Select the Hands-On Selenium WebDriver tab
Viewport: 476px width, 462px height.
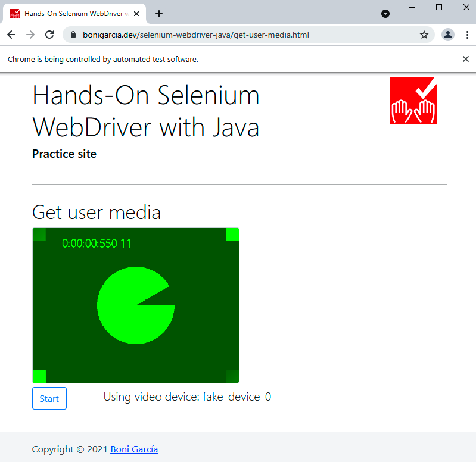click(71, 14)
